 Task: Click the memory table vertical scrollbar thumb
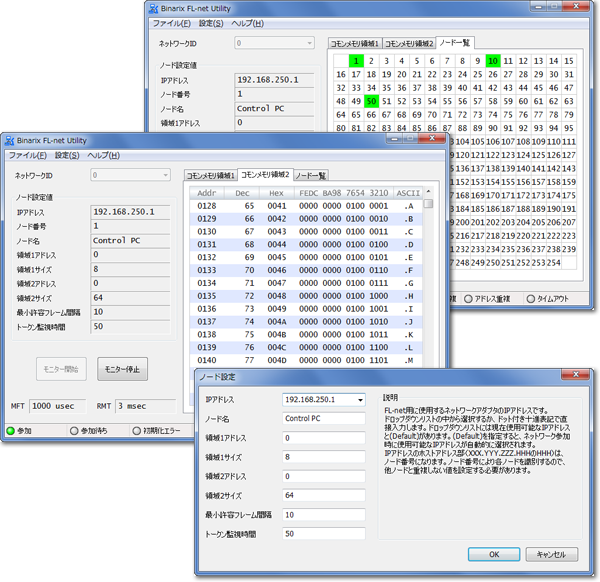pos(428,203)
